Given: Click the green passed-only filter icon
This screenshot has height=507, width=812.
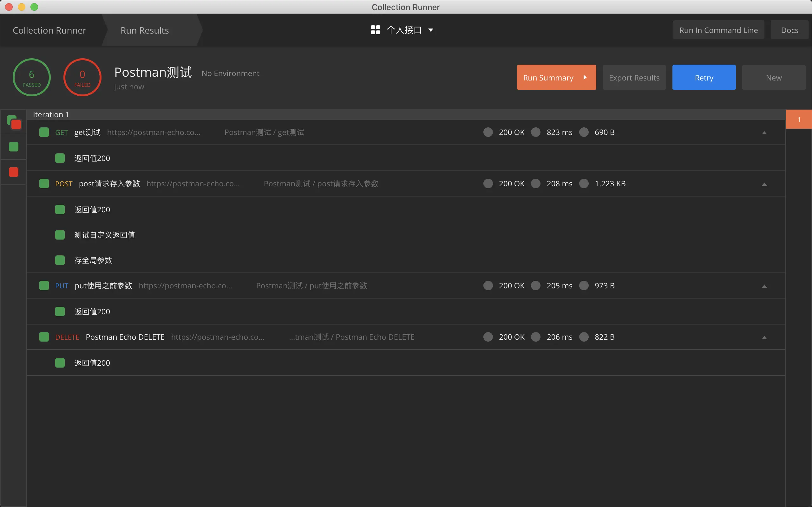Looking at the screenshot, I should click(13, 147).
